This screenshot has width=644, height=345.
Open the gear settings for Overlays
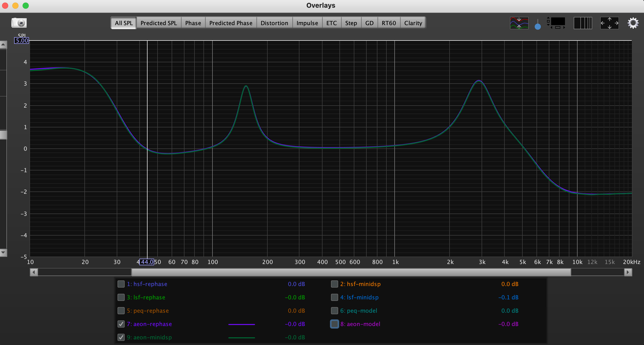[633, 23]
